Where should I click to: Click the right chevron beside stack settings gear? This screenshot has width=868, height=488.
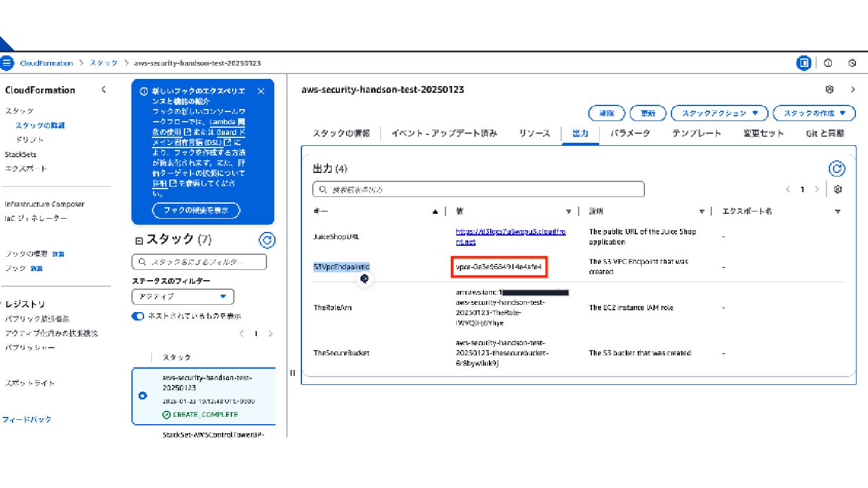coord(853,89)
